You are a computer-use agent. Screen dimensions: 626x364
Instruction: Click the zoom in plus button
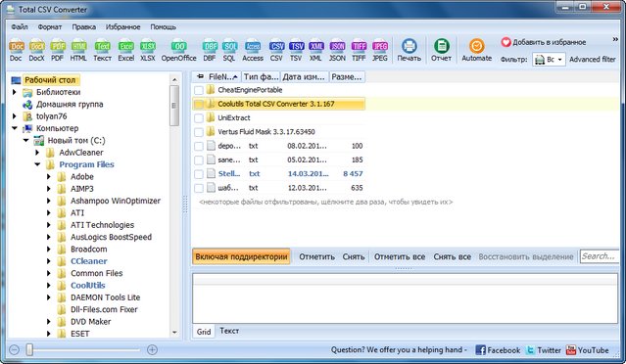152,350
